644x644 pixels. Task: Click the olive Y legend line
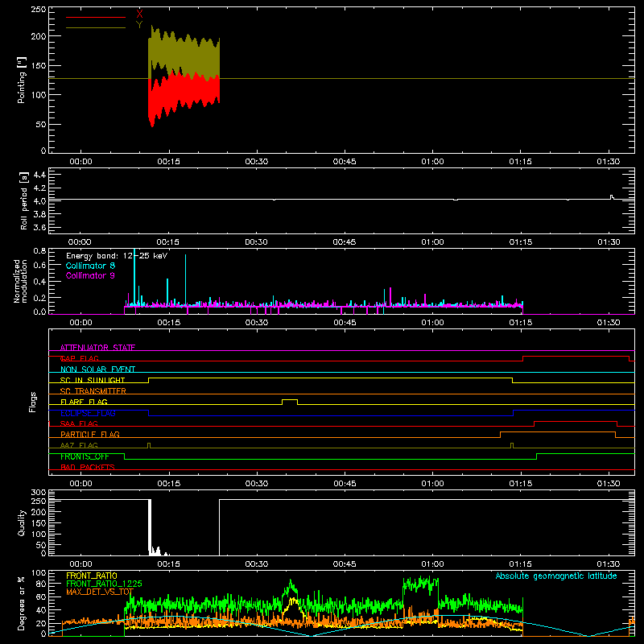[x=96, y=27]
